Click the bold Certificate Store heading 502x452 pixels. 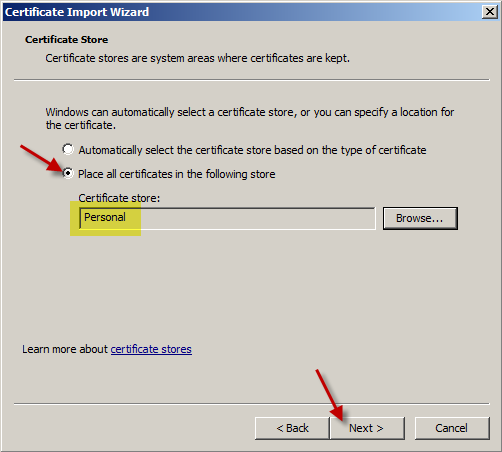pos(66,40)
